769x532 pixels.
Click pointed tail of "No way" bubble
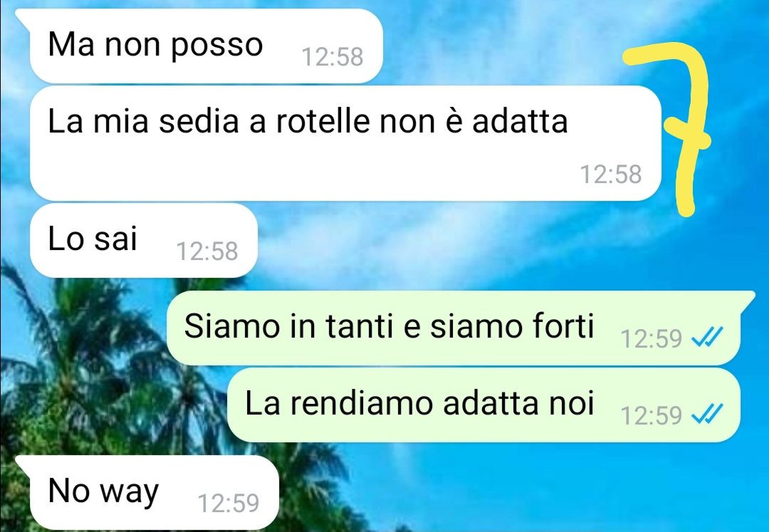(23, 463)
